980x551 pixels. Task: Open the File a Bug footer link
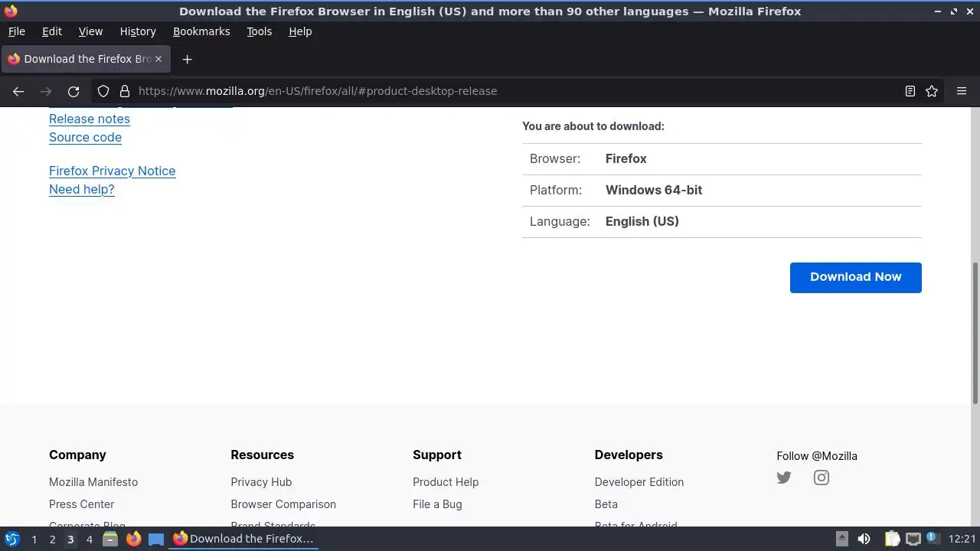pyautogui.click(x=437, y=504)
